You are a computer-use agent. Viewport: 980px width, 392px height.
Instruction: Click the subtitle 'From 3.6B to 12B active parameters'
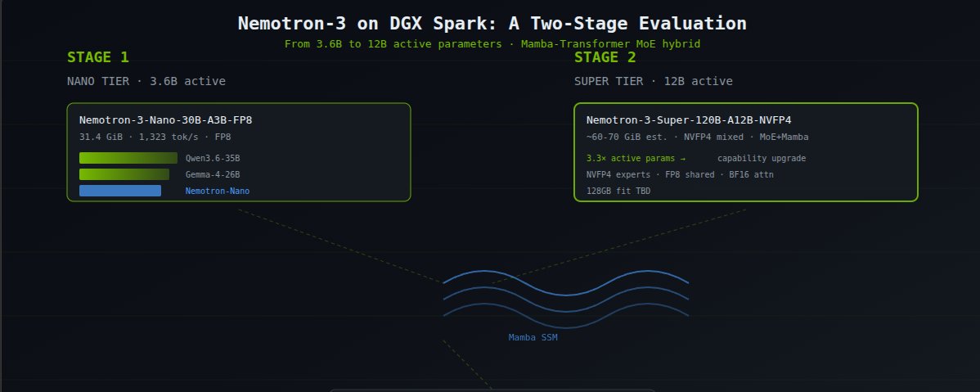[x=393, y=44]
